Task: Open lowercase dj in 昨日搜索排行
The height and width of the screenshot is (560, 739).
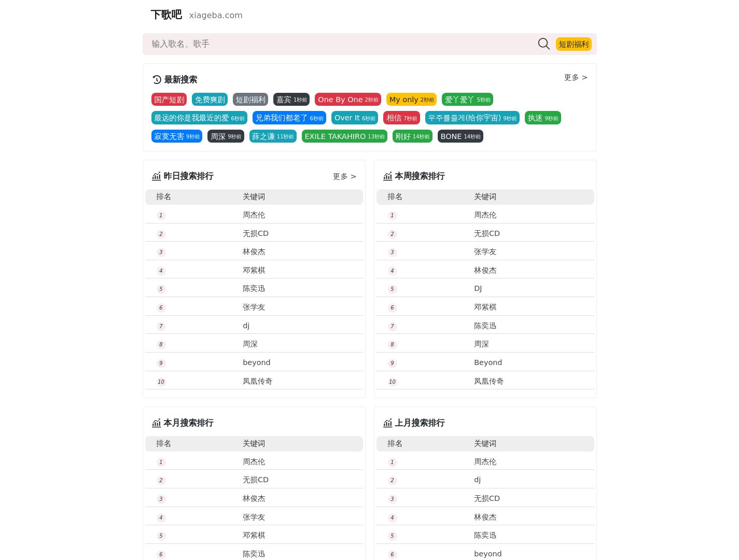Action: 246,326
